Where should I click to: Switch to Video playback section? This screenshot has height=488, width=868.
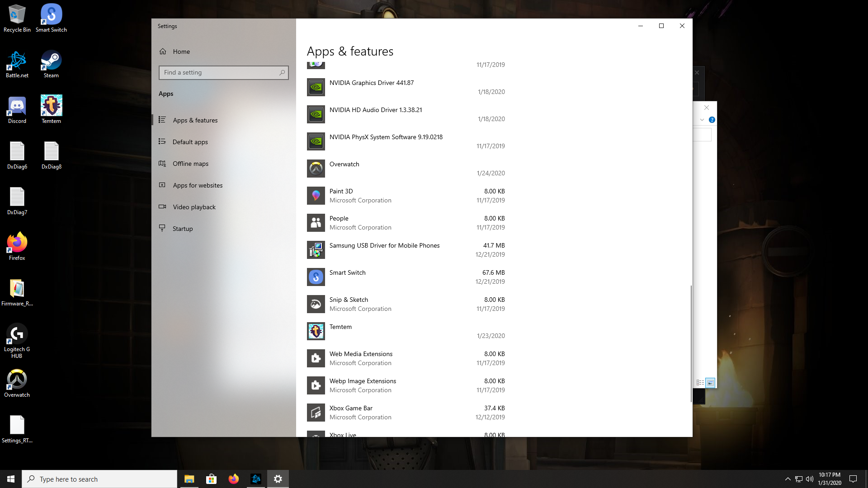click(x=194, y=207)
